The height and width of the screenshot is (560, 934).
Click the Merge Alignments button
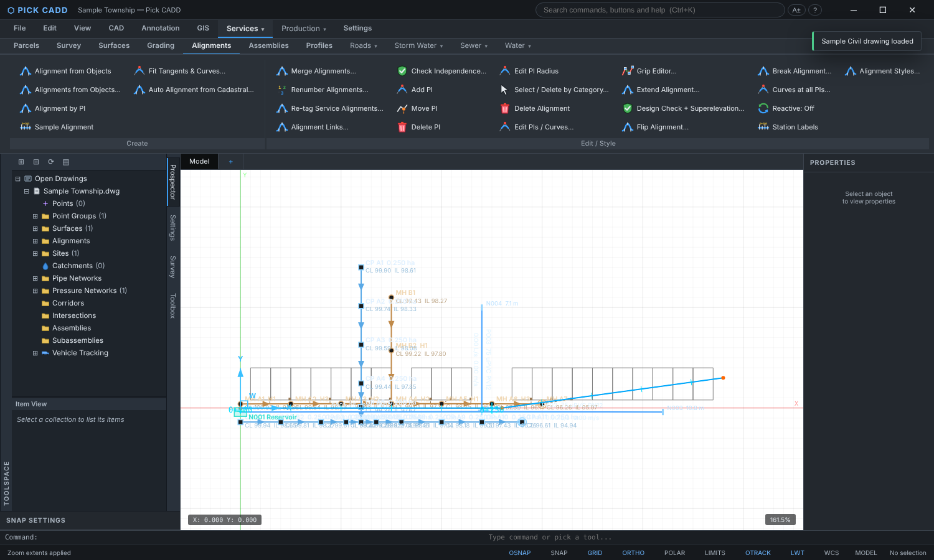[x=316, y=71]
